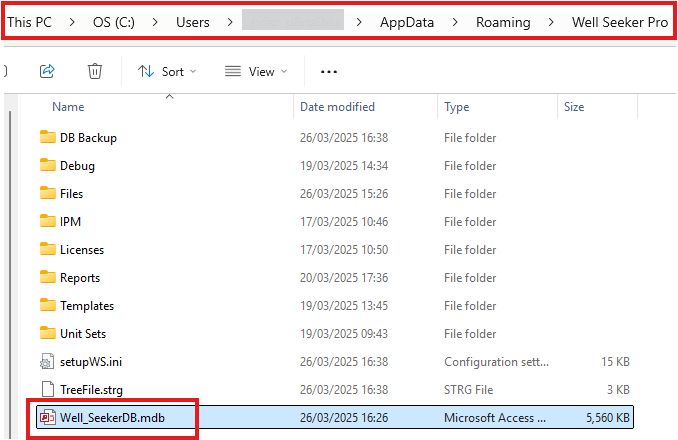This screenshot has width=678, height=440.
Task: Click the setupWS.ini configuration file icon
Action: click(x=47, y=362)
